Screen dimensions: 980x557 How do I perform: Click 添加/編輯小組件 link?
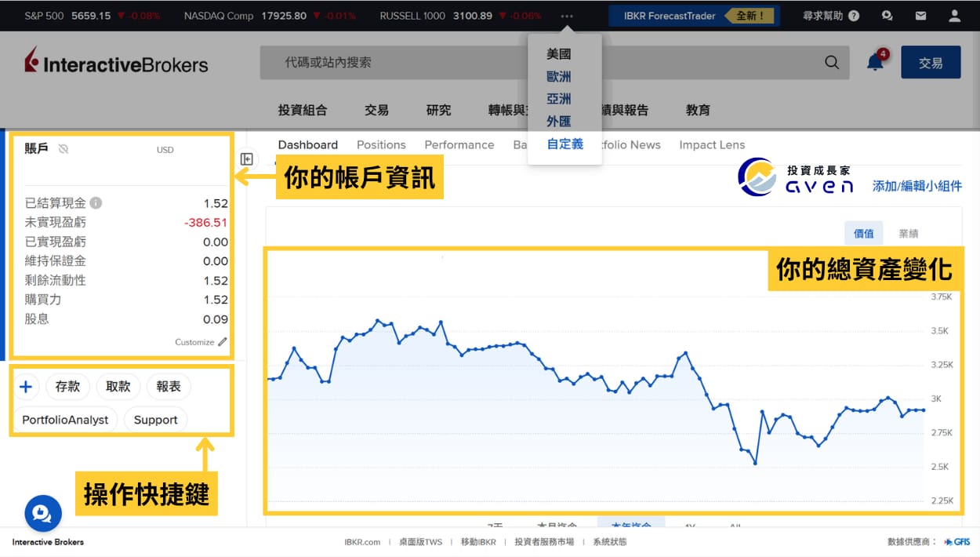coord(917,186)
